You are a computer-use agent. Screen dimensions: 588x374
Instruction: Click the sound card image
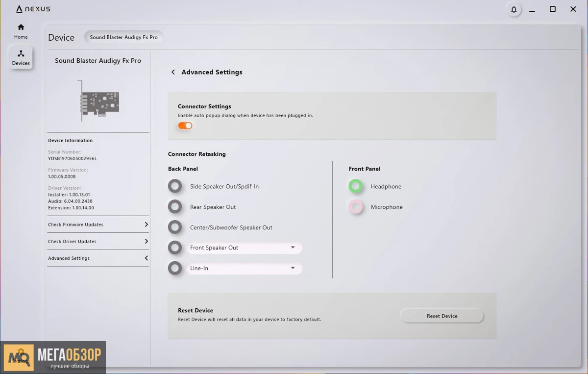point(98,100)
